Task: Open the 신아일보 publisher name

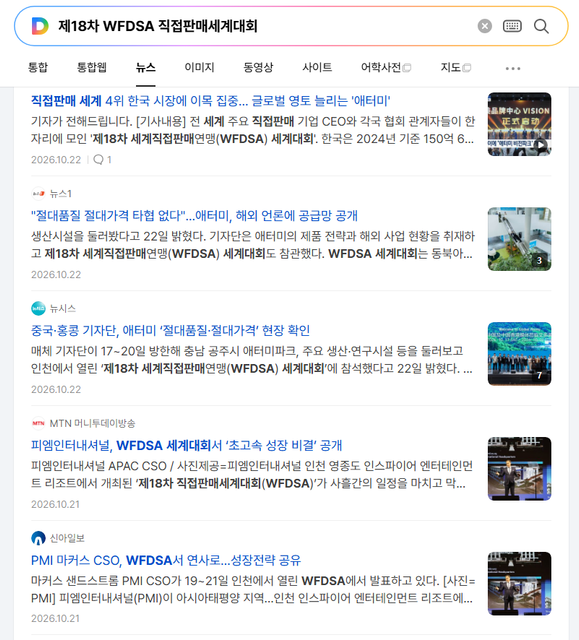Action: click(67, 538)
